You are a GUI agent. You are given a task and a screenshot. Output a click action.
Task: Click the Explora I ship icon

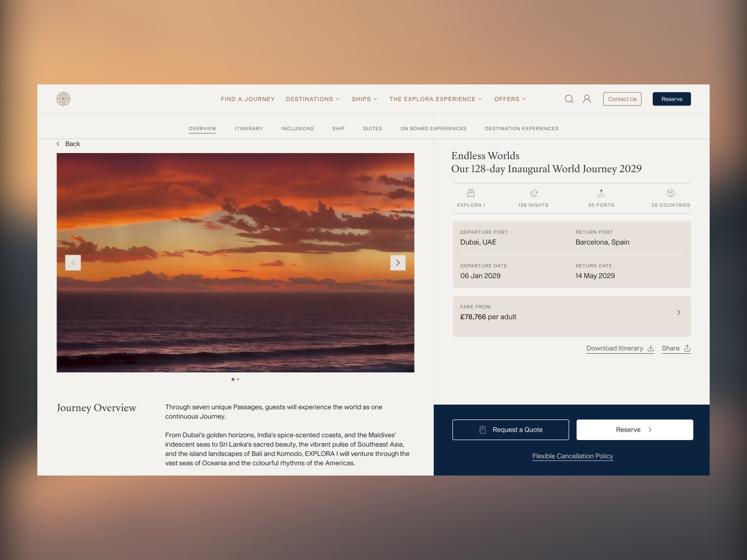tap(471, 193)
